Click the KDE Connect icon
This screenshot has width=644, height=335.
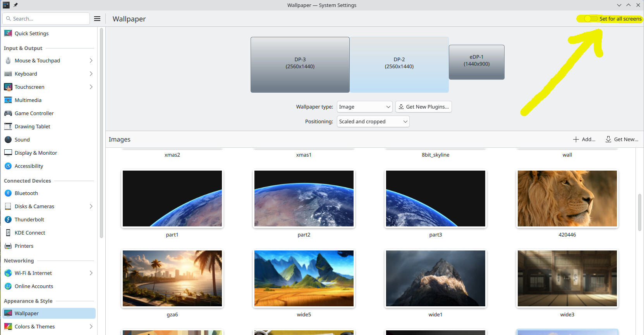(8, 233)
